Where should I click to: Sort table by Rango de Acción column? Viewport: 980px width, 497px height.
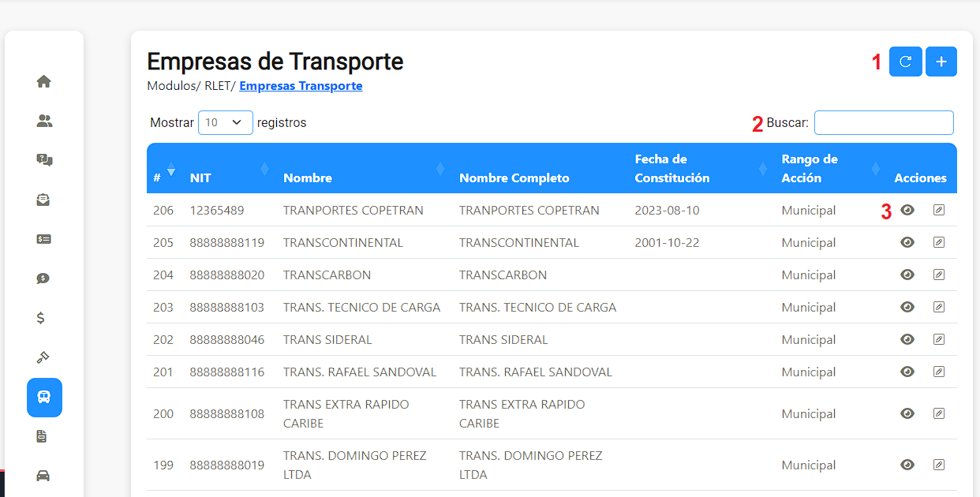(832, 169)
